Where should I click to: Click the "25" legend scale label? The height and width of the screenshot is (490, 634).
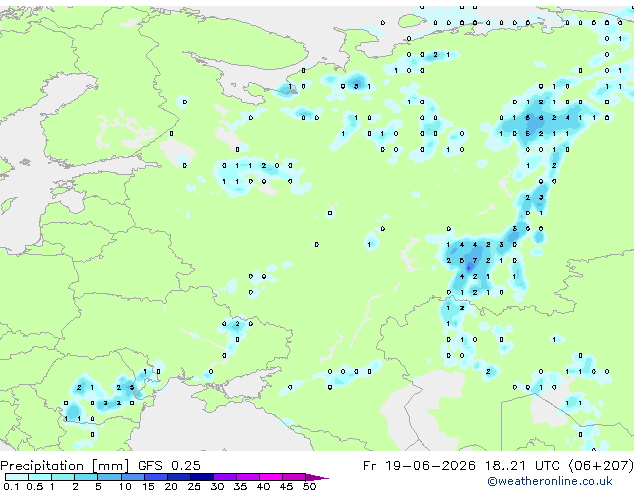(x=194, y=486)
